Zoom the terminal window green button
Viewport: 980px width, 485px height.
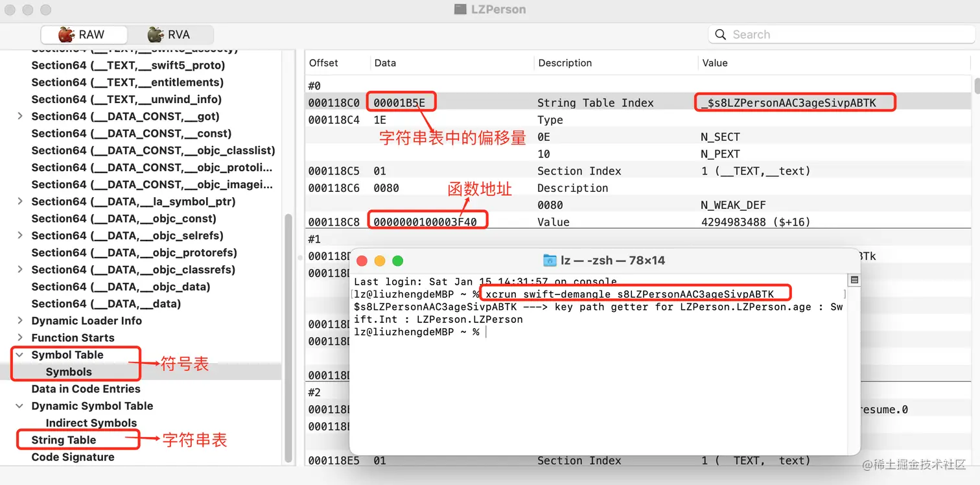coord(398,261)
